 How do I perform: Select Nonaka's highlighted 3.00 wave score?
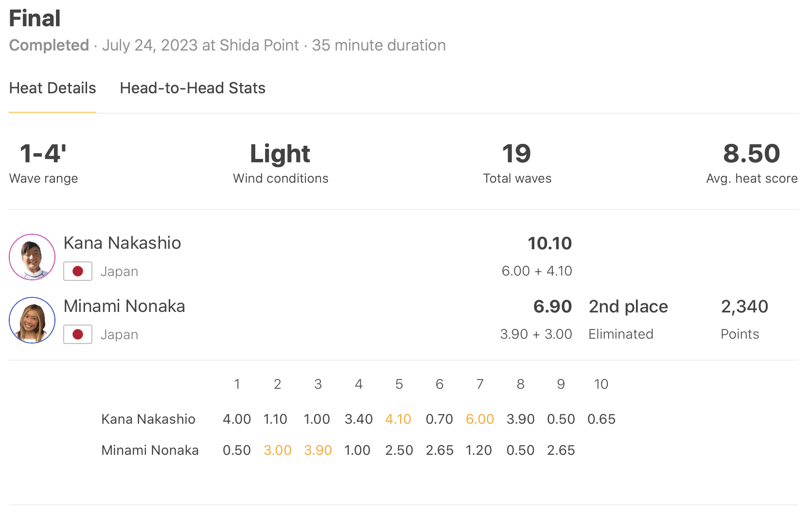(278, 450)
